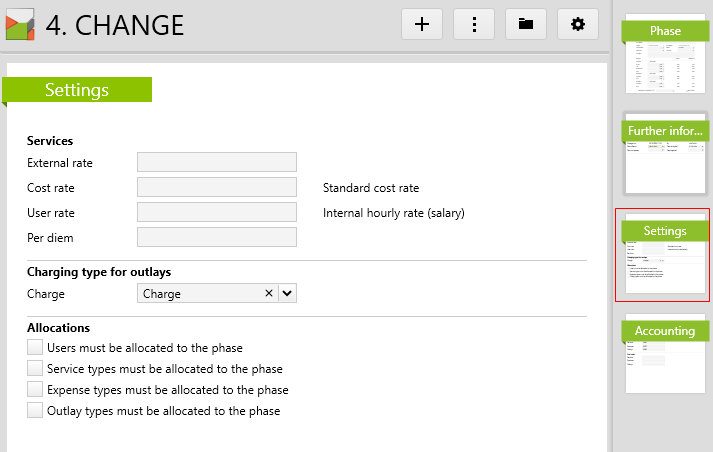This screenshot has width=713, height=452.
Task: Select the User rate input field
Action: [216, 212]
